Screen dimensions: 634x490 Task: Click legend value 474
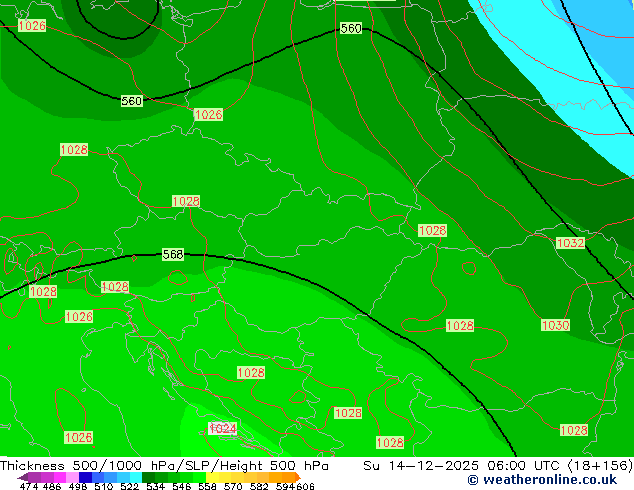[x=29, y=486]
